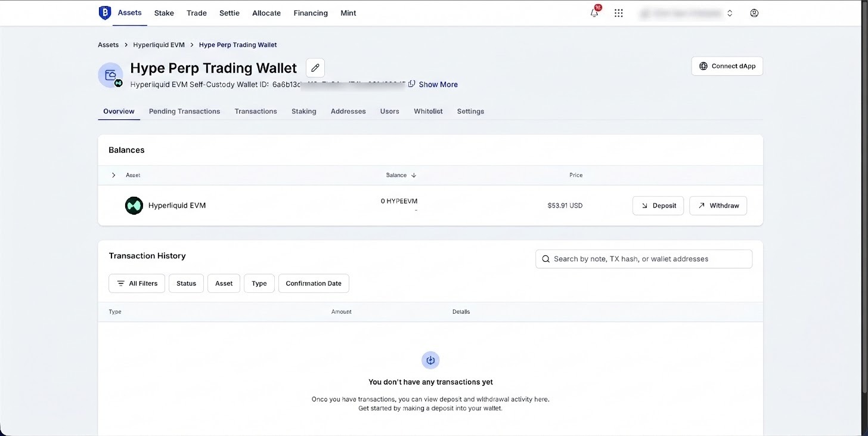Open the organization switcher dropdown

coord(687,13)
